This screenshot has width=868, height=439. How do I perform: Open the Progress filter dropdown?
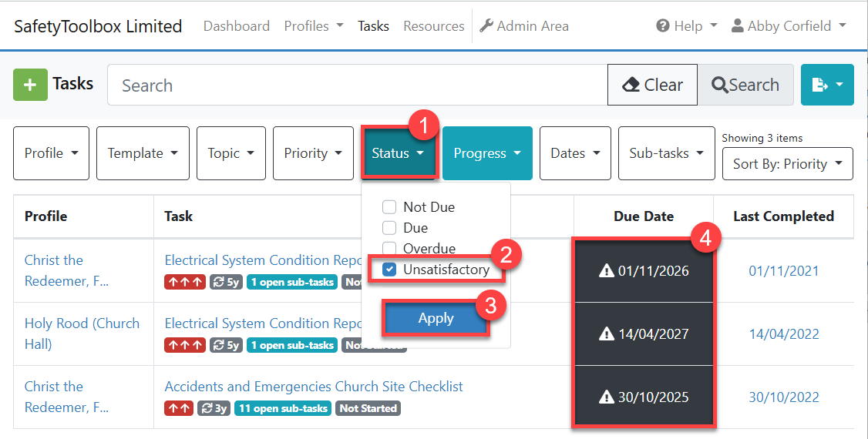(x=487, y=153)
